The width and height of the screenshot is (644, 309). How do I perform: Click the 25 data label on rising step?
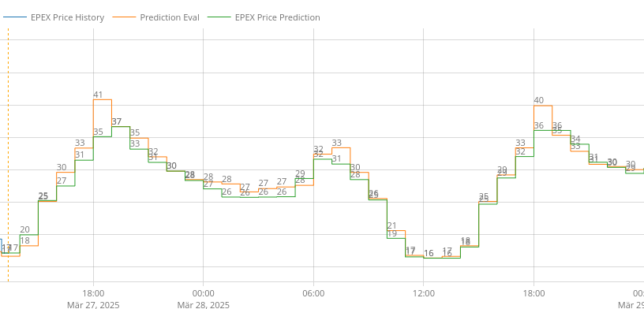point(43,196)
